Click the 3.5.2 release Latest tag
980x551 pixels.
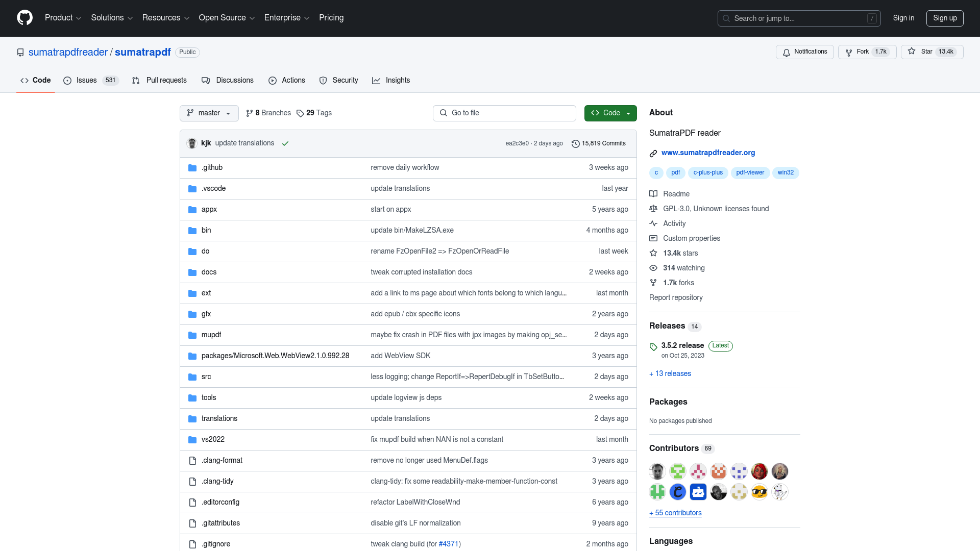pyautogui.click(x=682, y=345)
